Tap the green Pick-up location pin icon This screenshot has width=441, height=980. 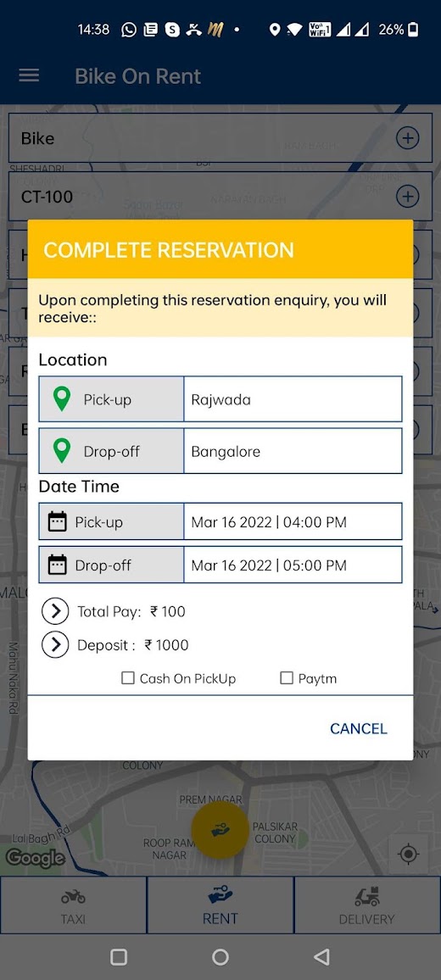(61, 398)
